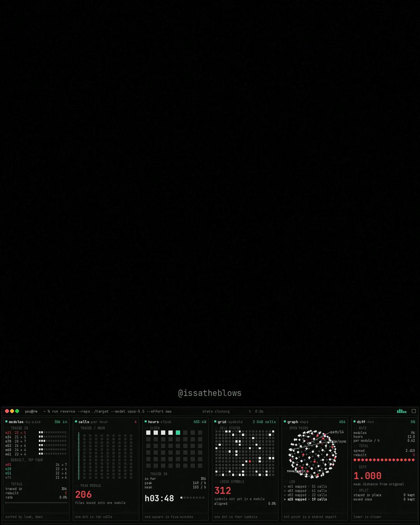Select the m51 row in the rebuilt top four
This screenshot has width=420, height=525.
(x=36, y=473)
